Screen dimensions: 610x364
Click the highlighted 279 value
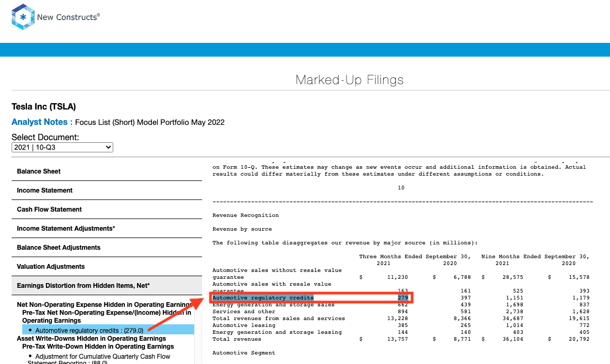[403, 298]
